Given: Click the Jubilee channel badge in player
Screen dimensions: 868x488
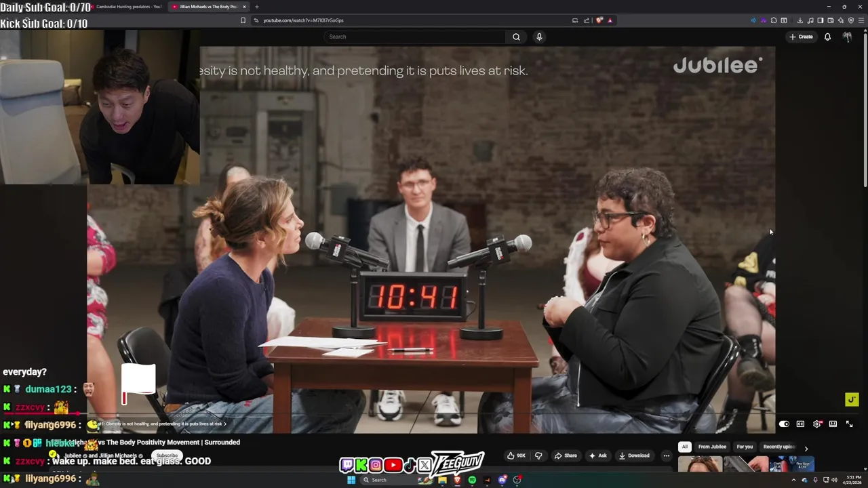Looking at the screenshot, I should (x=852, y=400).
